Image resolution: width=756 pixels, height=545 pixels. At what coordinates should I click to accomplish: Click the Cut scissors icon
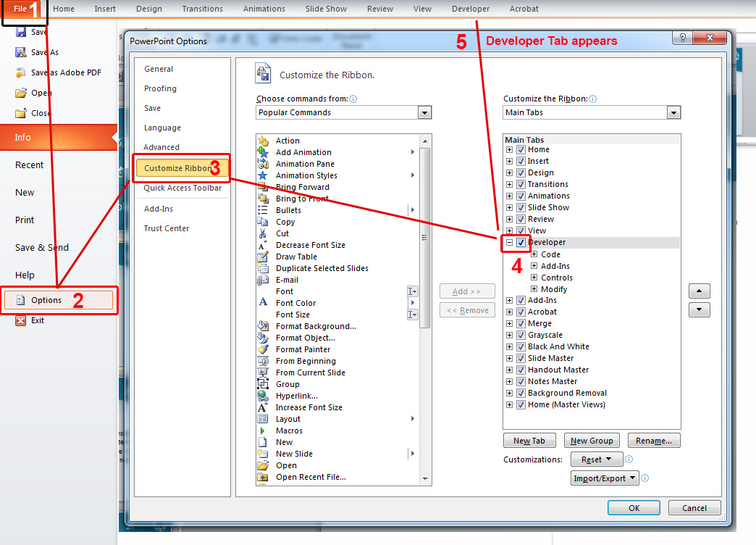pyautogui.click(x=263, y=233)
